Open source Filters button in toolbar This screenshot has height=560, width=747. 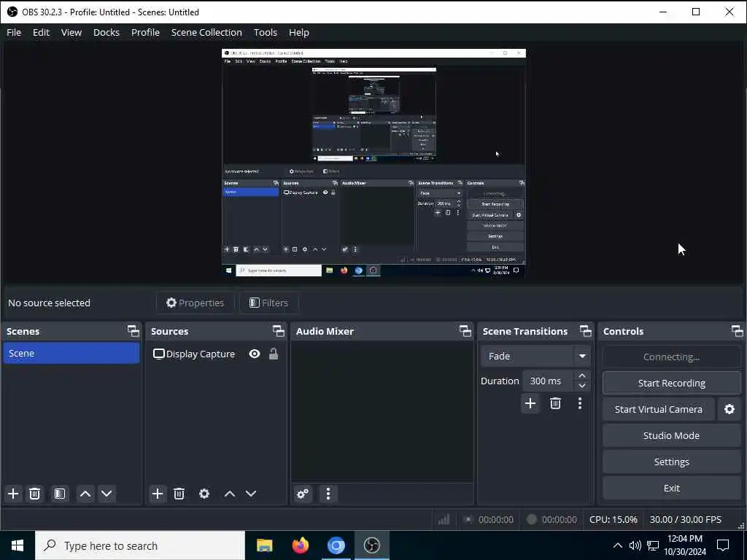point(269,303)
